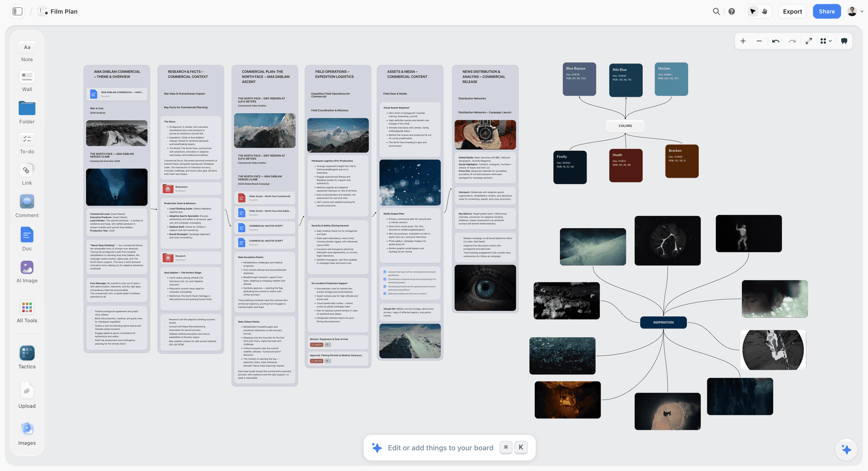
Task: Zoom out with minus button
Action: pos(759,41)
